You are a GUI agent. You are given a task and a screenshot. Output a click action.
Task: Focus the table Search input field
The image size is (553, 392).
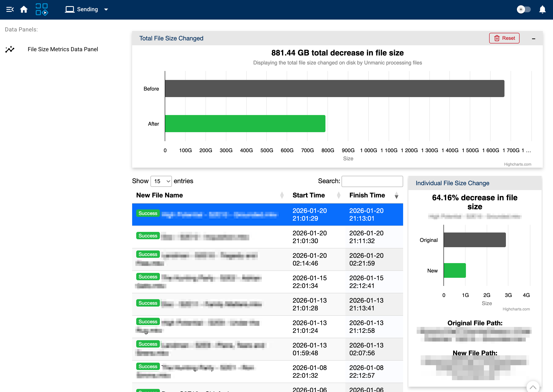pyautogui.click(x=372, y=181)
